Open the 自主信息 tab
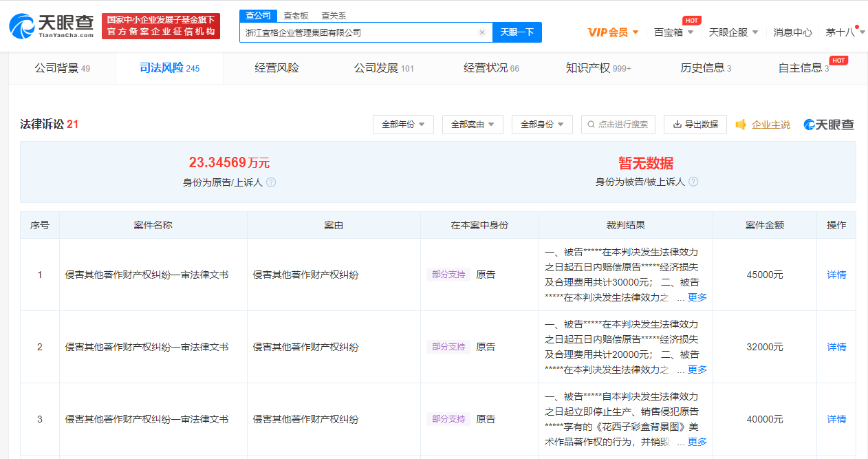This screenshot has height=459, width=868. coord(803,68)
